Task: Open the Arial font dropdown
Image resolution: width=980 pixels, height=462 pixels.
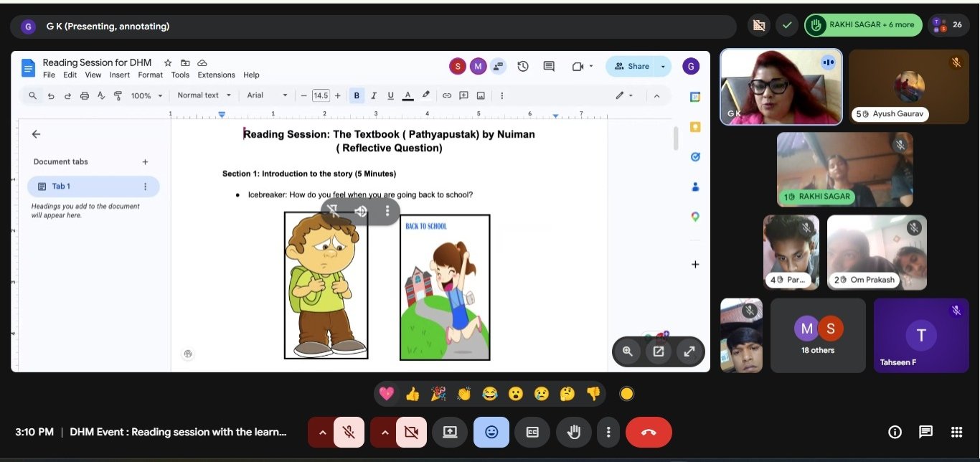Action: click(x=267, y=95)
